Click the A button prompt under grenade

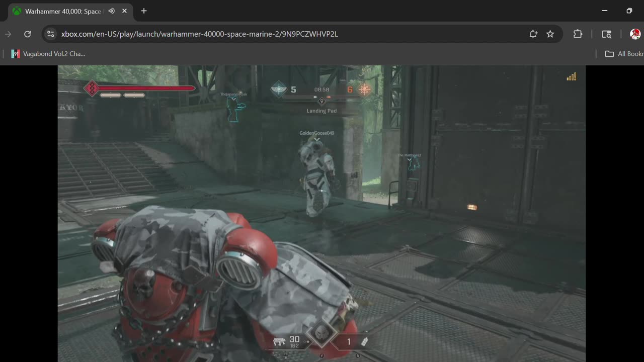pyautogui.click(x=358, y=355)
